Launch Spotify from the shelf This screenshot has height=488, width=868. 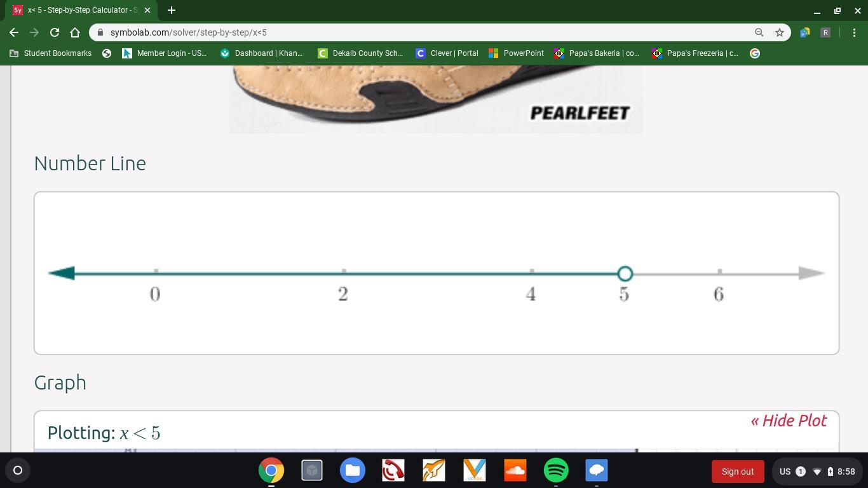556,471
